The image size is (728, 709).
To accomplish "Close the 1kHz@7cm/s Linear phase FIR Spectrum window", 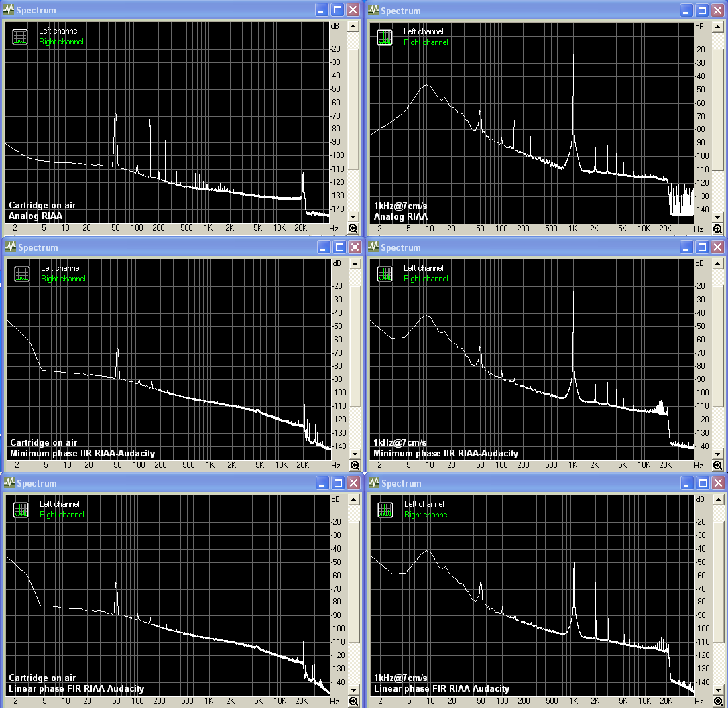I will [x=718, y=482].
